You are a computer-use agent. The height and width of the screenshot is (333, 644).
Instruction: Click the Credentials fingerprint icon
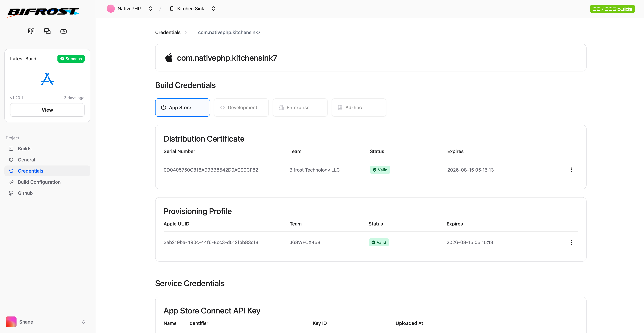11,171
